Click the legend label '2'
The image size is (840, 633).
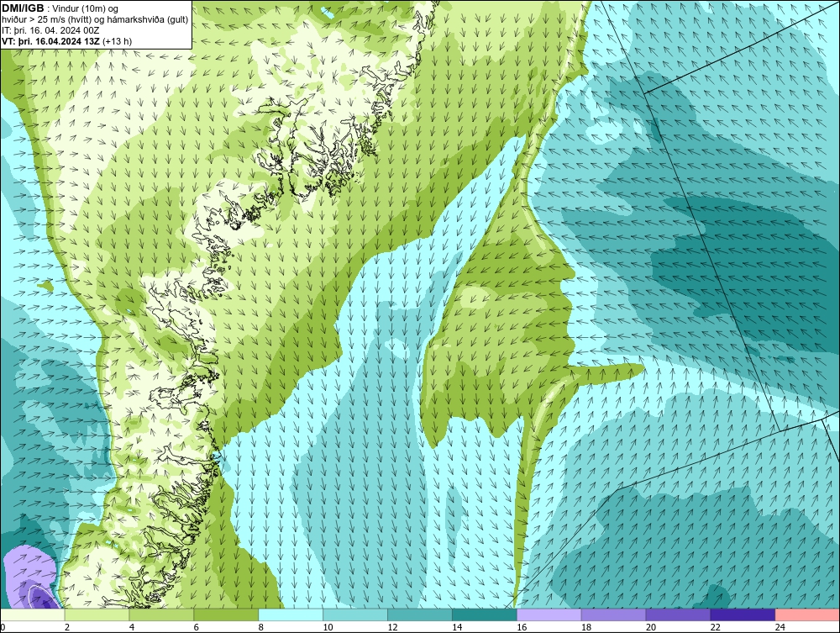67,627
